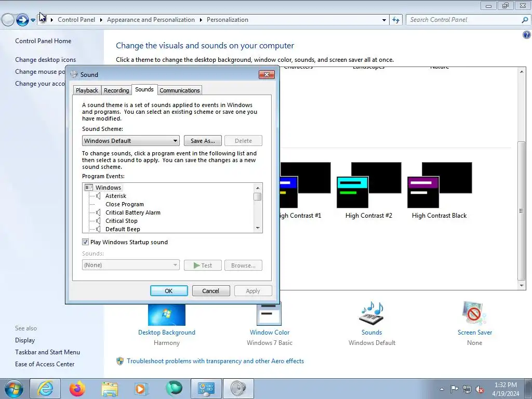Click the Control Panel taskbar button
This screenshot has height=399, width=532.
tap(206, 389)
